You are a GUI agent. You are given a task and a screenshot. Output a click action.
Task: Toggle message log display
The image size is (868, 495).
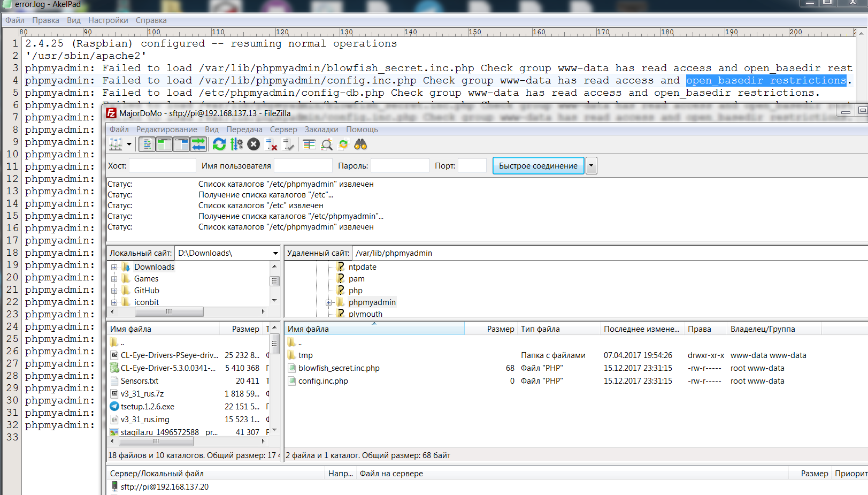point(147,144)
